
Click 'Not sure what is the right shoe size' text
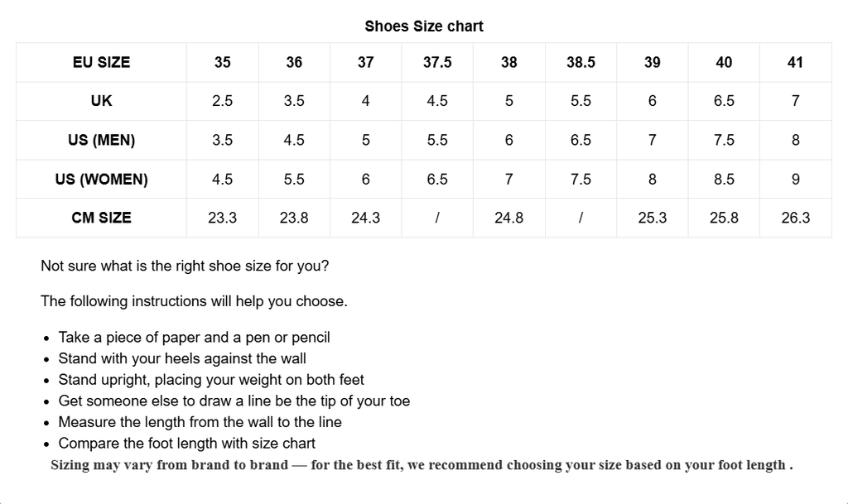point(185,266)
